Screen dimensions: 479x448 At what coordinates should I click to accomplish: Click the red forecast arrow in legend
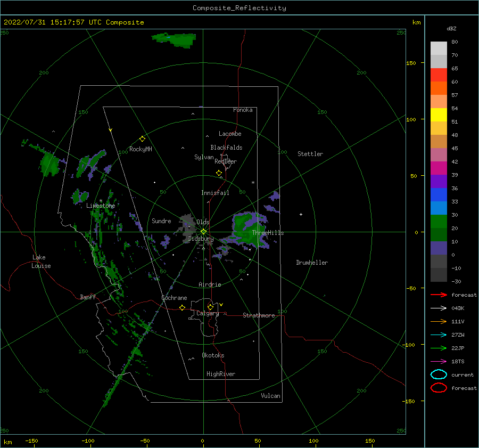pyautogui.click(x=439, y=295)
